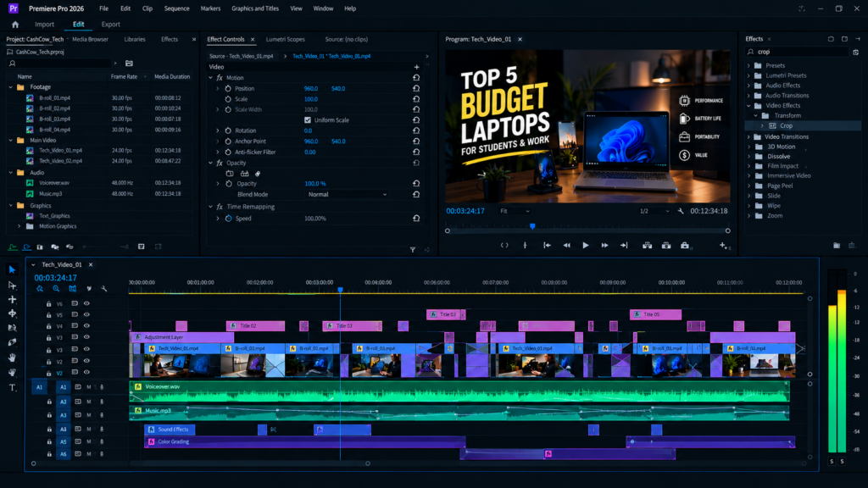Open Program monitor Button Editor plus
The width and height of the screenshot is (868, 488).
pos(723,245)
